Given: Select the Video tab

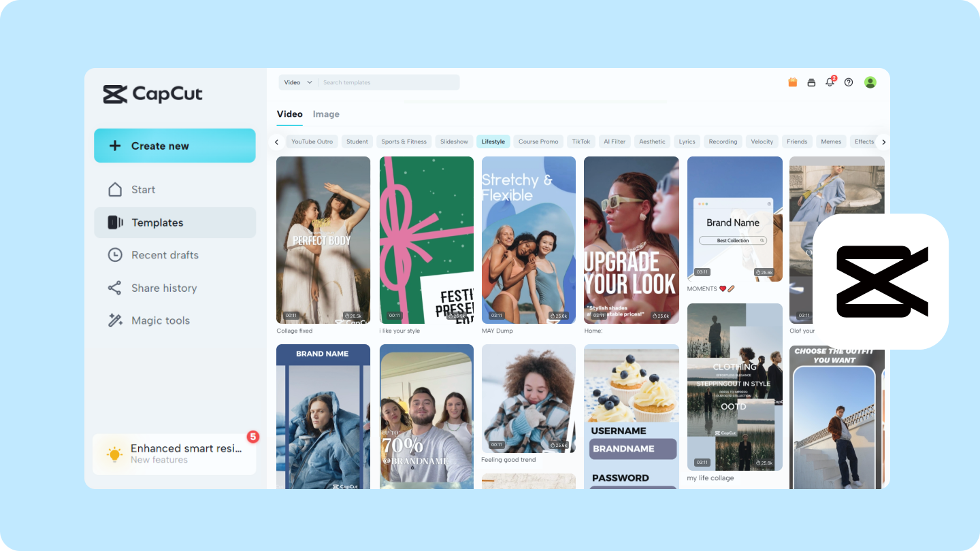Looking at the screenshot, I should (289, 114).
